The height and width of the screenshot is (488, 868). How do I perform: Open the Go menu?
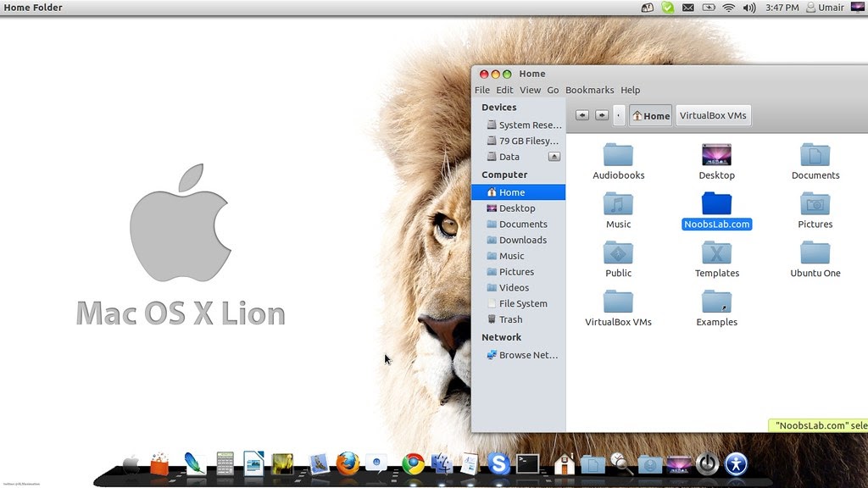pyautogui.click(x=553, y=90)
